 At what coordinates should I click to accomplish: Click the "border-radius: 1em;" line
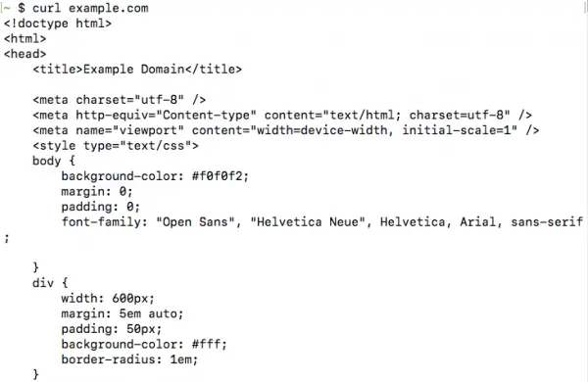pos(129,359)
